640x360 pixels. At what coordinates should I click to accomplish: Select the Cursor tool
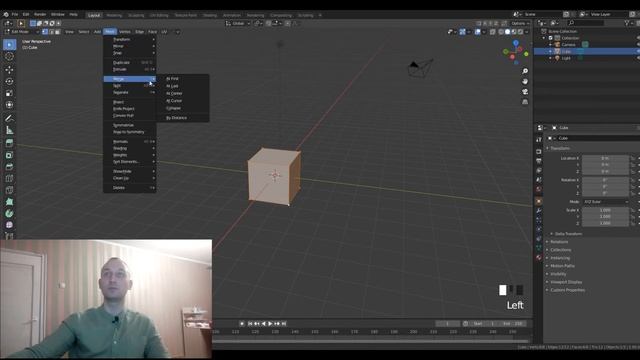coord(9,57)
